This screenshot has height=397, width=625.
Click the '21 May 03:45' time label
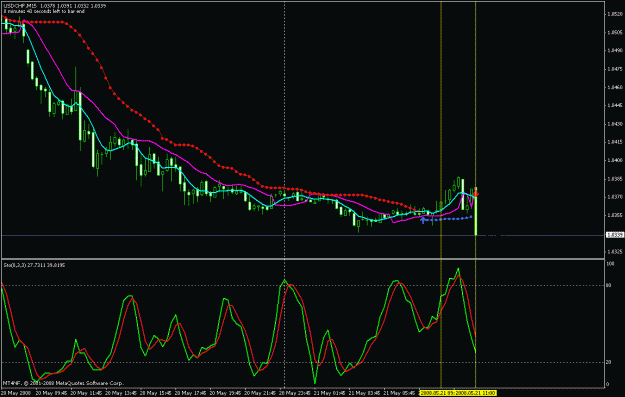click(364, 393)
